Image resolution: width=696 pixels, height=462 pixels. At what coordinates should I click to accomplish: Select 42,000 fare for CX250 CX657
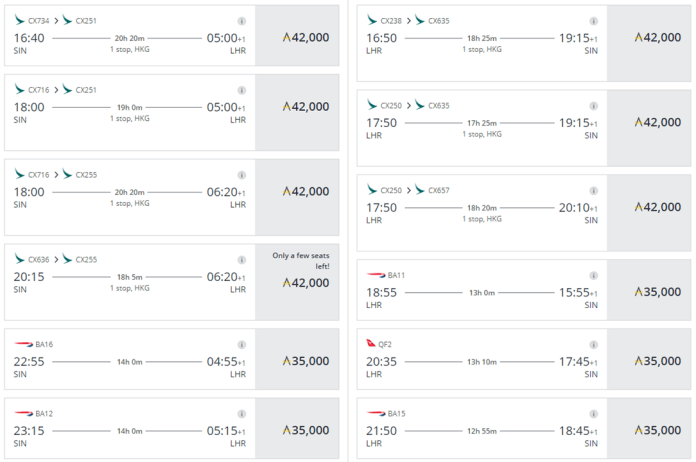pos(649,213)
